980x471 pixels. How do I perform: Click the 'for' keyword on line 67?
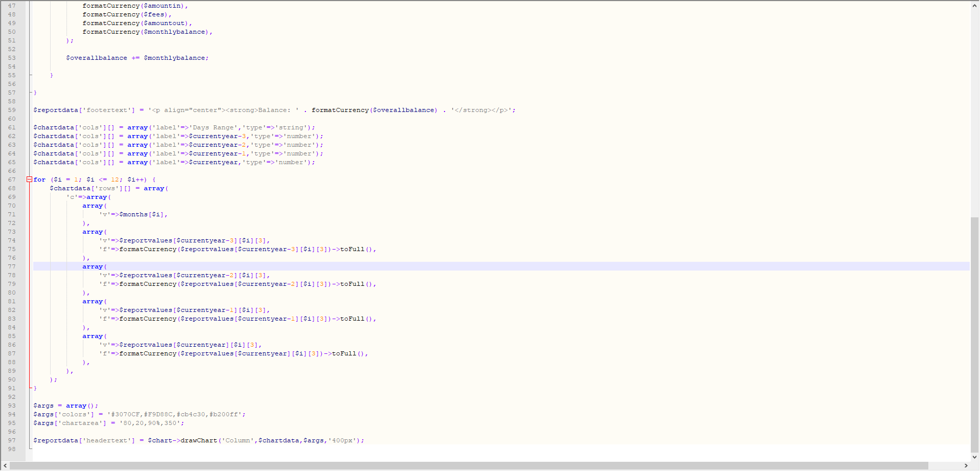39,180
